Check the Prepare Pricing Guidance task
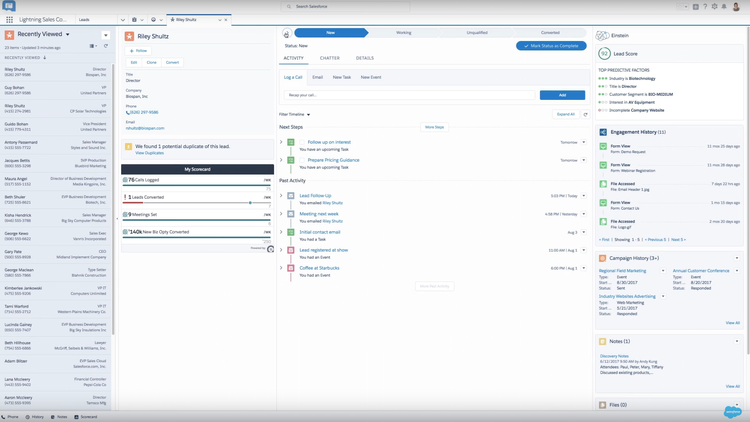Viewport: 750px width, 422px height. coord(302,160)
